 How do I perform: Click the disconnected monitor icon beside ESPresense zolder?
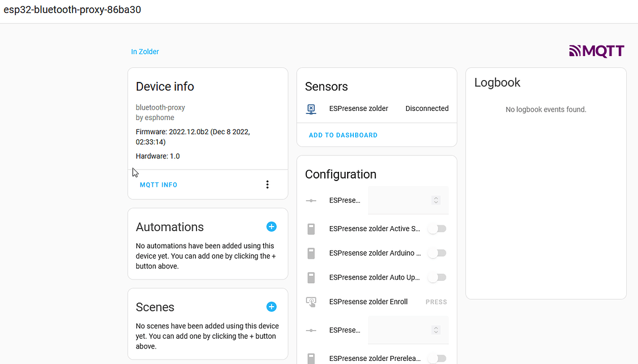pyautogui.click(x=311, y=108)
